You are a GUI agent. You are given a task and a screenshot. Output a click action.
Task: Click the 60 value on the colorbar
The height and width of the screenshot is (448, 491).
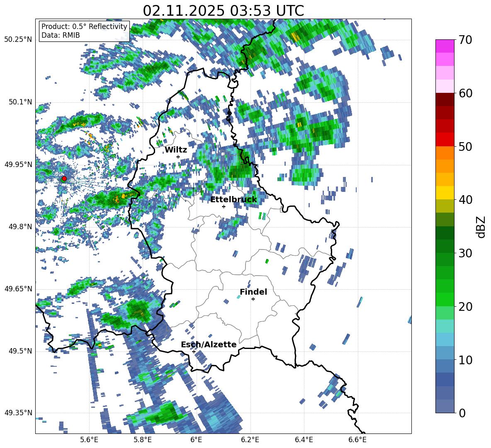click(x=465, y=93)
